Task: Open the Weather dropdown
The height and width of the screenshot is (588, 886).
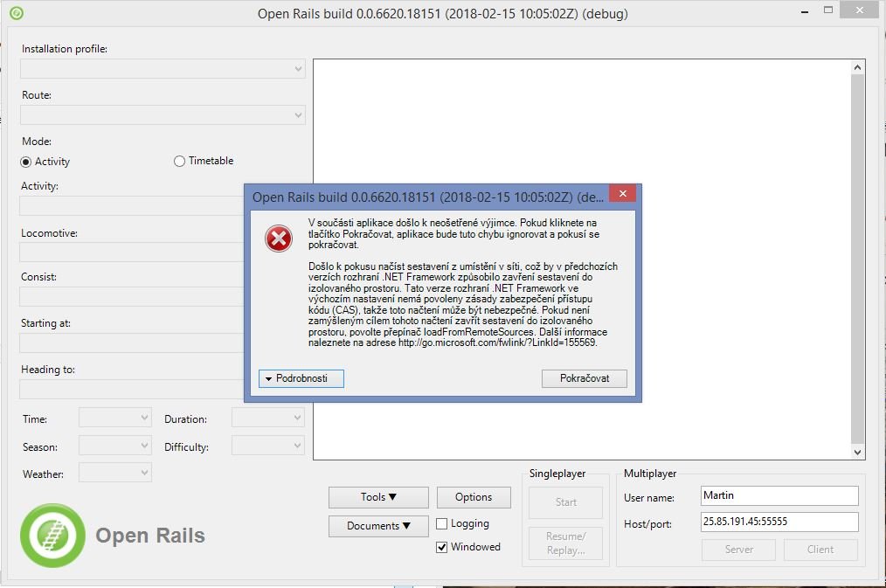Action: click(114, 473)
